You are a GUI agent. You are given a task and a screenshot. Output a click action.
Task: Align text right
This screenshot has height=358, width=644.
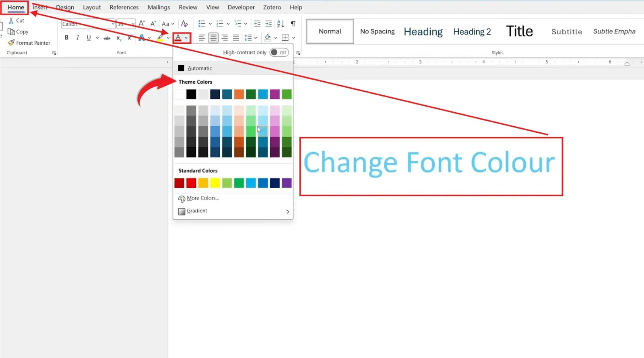click(225, 38)
